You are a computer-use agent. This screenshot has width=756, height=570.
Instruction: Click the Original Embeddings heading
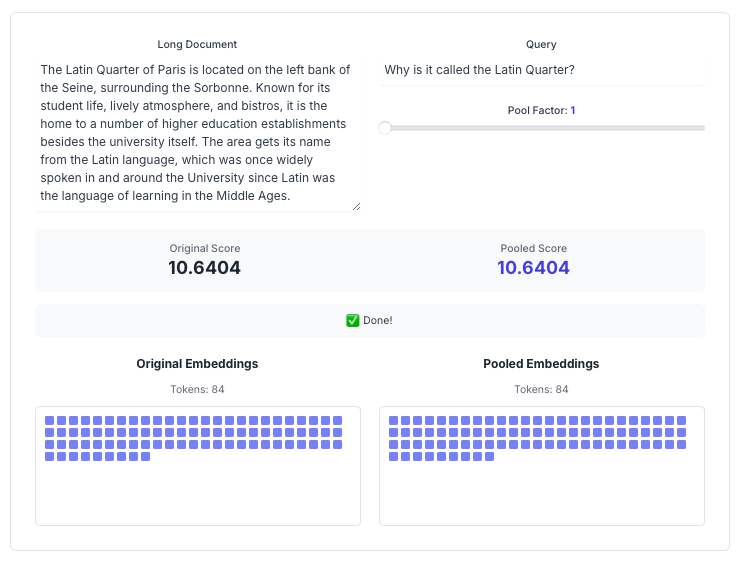click(197, 364)
